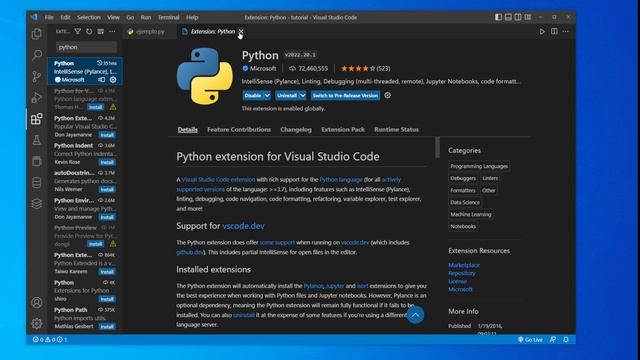The height and width of the screenshot is (360, 640).
Task: Open the stacked layers icon in activity bar
Action: (36, 204)
